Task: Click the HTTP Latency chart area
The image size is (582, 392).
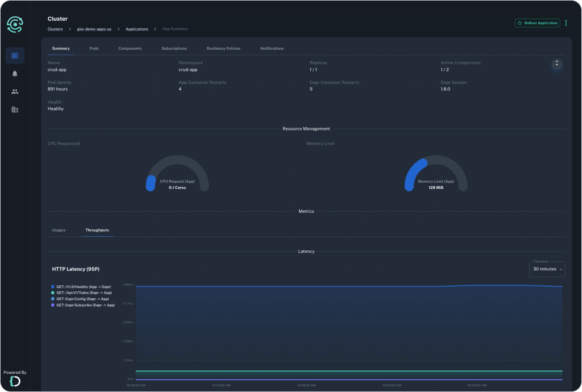Action: pyautogui.click(x=349, y=333)
